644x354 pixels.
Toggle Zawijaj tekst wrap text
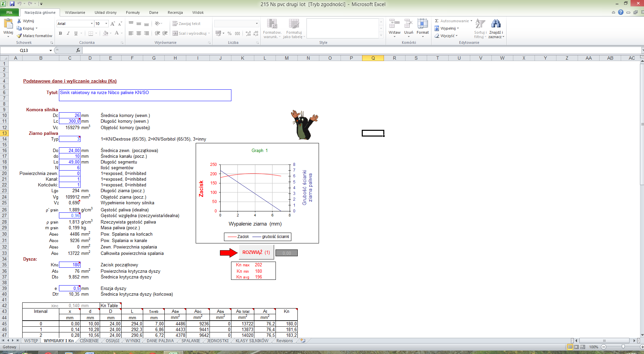coord(187,24)
